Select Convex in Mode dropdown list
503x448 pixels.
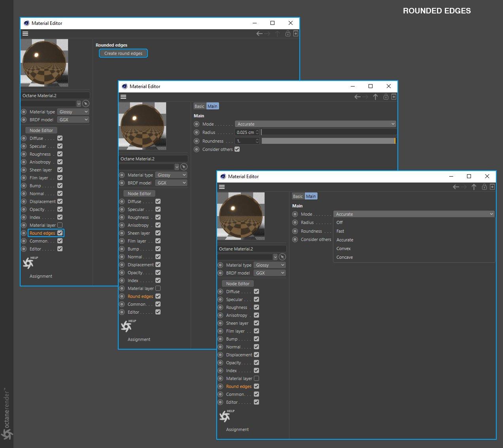[x=414, y=248]
